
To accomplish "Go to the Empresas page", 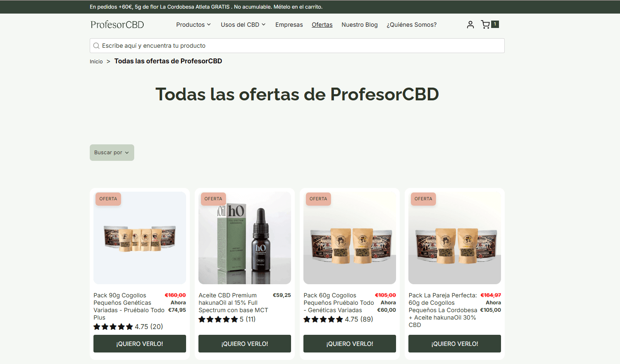I will (x=289, y=25).
